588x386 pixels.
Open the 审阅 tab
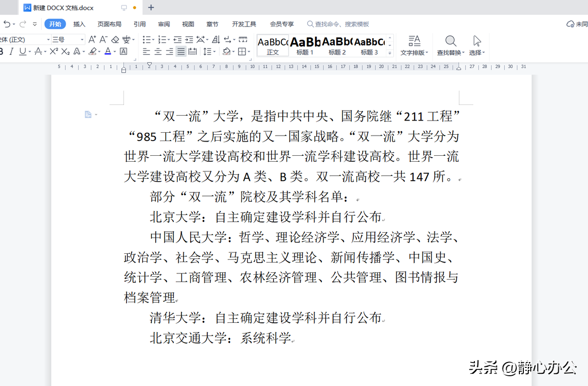[164, 24]
